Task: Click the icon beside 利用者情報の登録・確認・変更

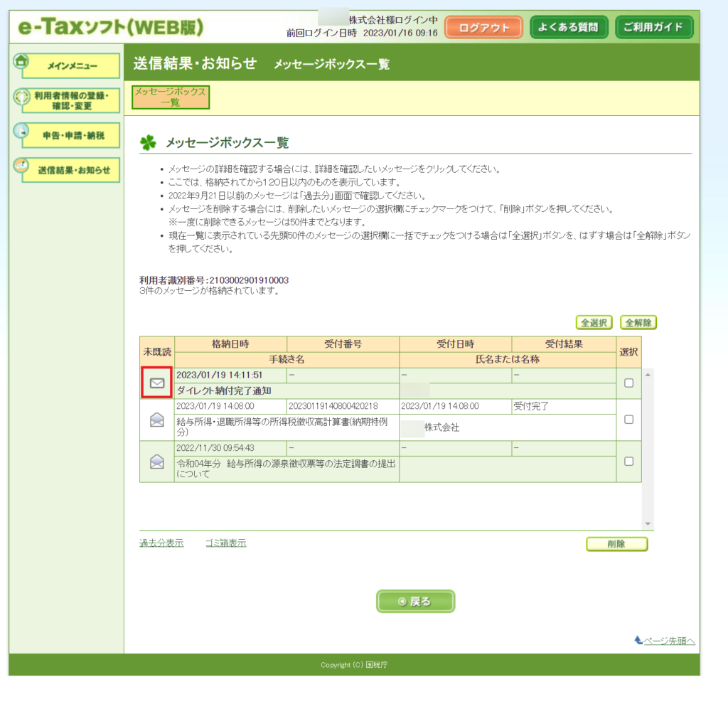Action: coord(21,97)
